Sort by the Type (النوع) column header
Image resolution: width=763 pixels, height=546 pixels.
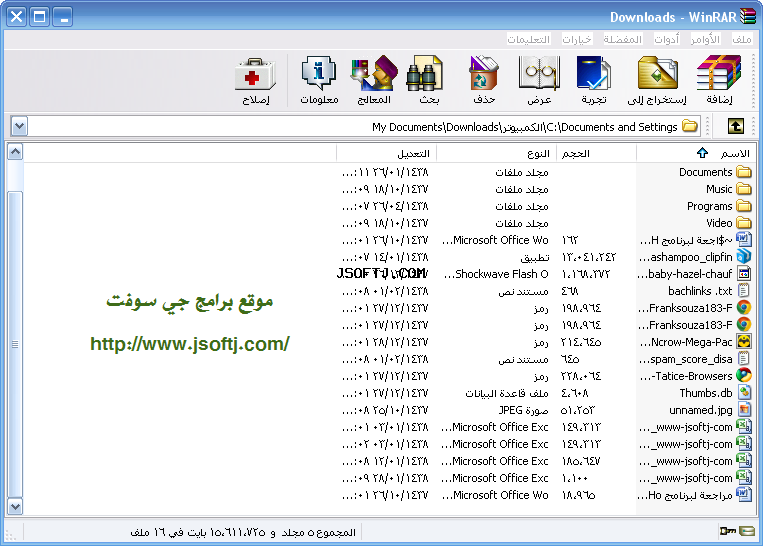click(496, 153)
